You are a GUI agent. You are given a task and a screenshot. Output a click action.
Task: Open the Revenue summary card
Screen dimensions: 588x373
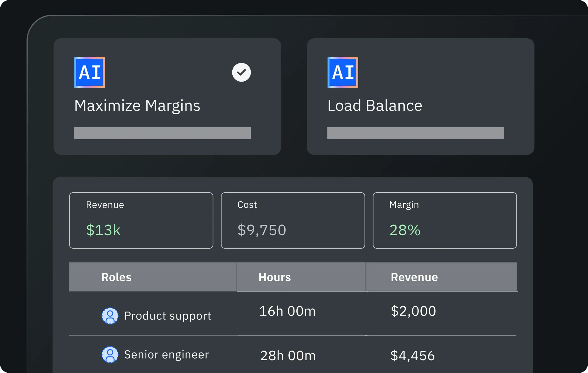pyautogui.click(x=141, y=220)
